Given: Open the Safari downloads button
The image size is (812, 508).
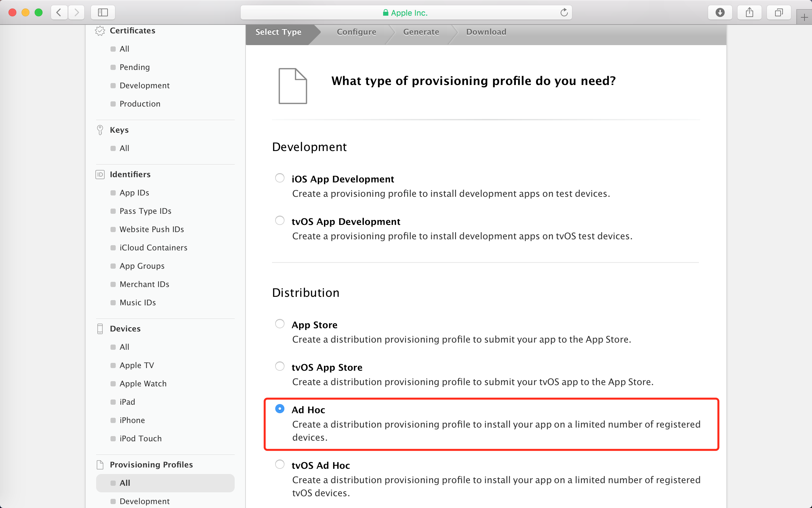Looking at the screenshot, I should click(719, 13).
